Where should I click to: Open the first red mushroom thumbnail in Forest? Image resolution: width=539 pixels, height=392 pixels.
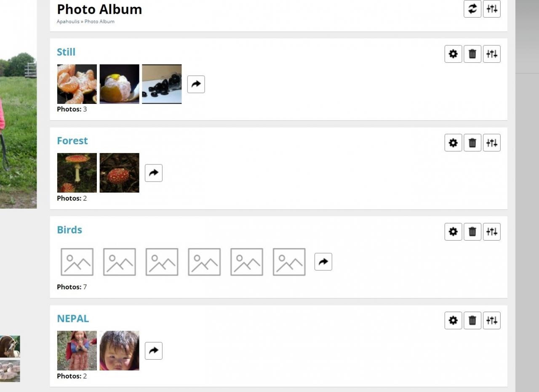coord(77,173)
